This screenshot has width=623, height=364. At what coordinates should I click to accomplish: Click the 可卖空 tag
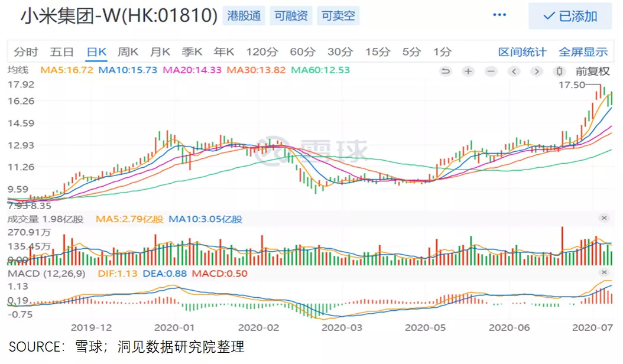click(x=338, y=16)
